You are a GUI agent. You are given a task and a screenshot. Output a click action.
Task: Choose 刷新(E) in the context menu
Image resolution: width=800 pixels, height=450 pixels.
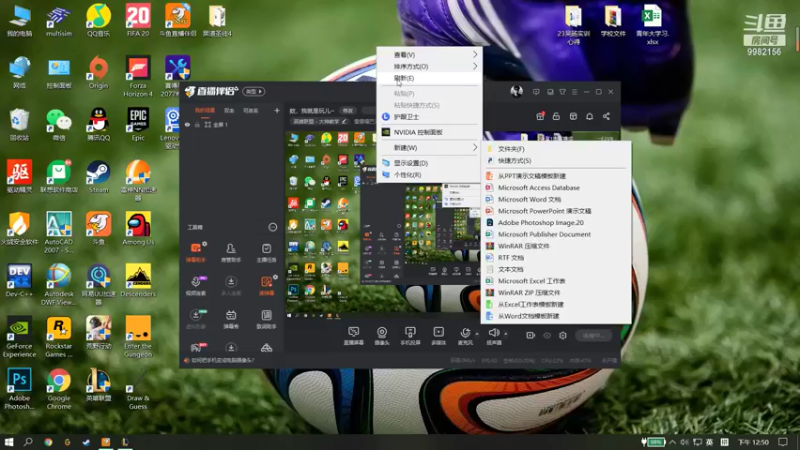[x=429, y=78]
